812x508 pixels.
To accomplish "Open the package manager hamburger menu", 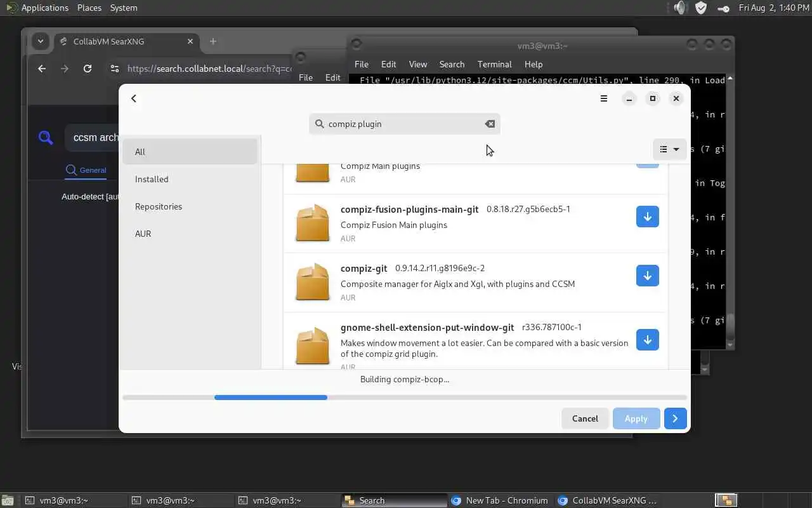I will (x=604, y=98).
